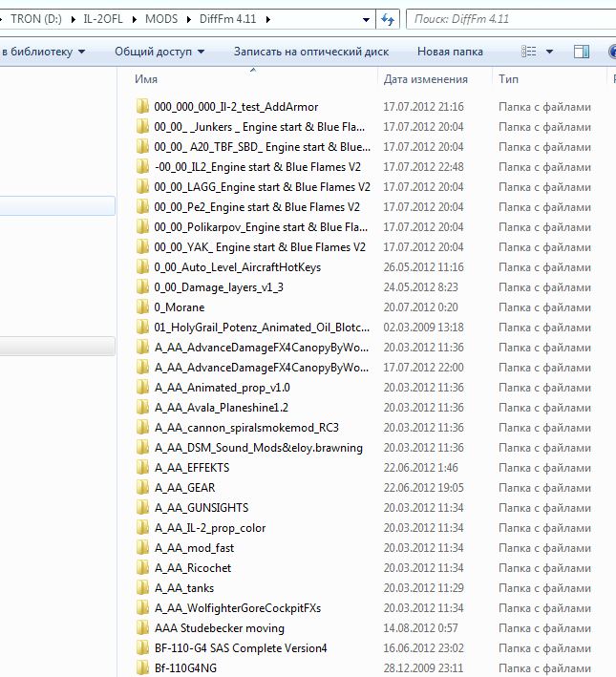Select folder icon of 0_00_Auto_Level_AircraftHotKeys
616x677 pixels.
(x=142, y=267)
